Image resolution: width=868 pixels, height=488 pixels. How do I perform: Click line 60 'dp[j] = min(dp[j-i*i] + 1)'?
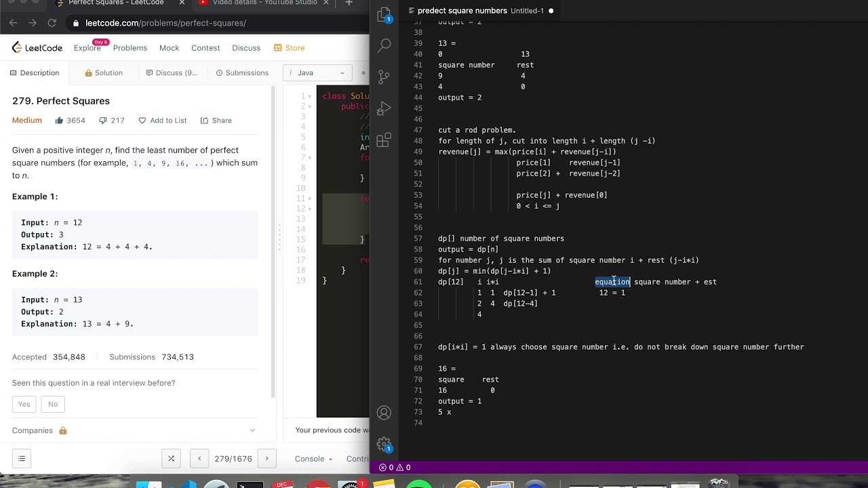[494, 271]
